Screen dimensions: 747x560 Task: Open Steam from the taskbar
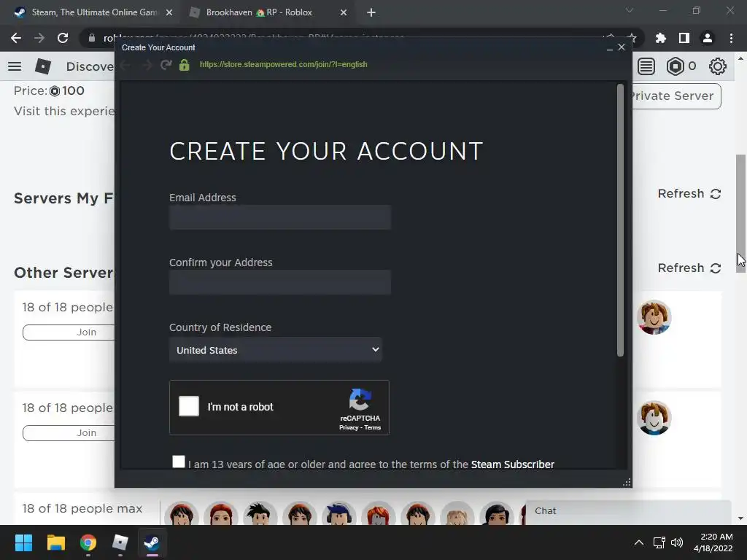tap(152, 542)
